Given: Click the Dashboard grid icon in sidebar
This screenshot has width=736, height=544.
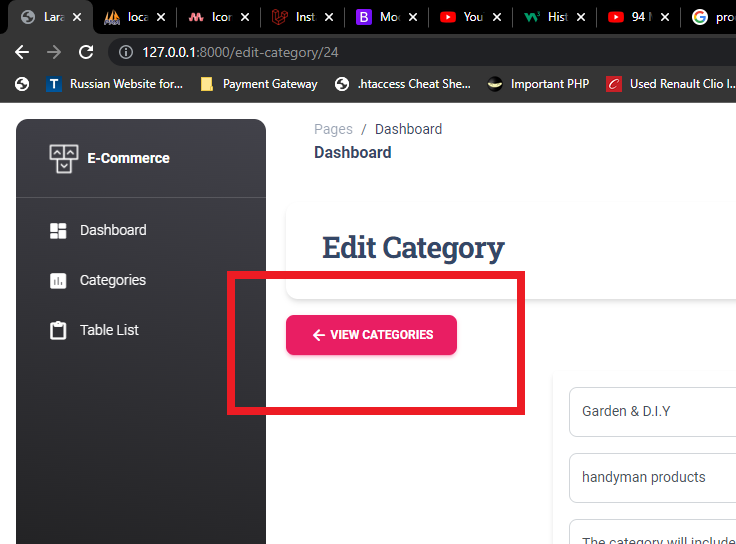Looking at the screenshot, I should (x=58, y=230).
